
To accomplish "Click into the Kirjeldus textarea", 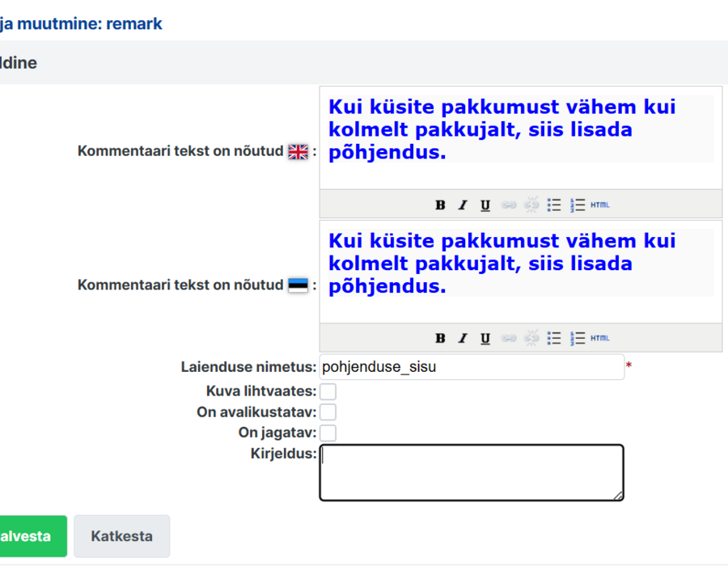I will coord(472,473).
